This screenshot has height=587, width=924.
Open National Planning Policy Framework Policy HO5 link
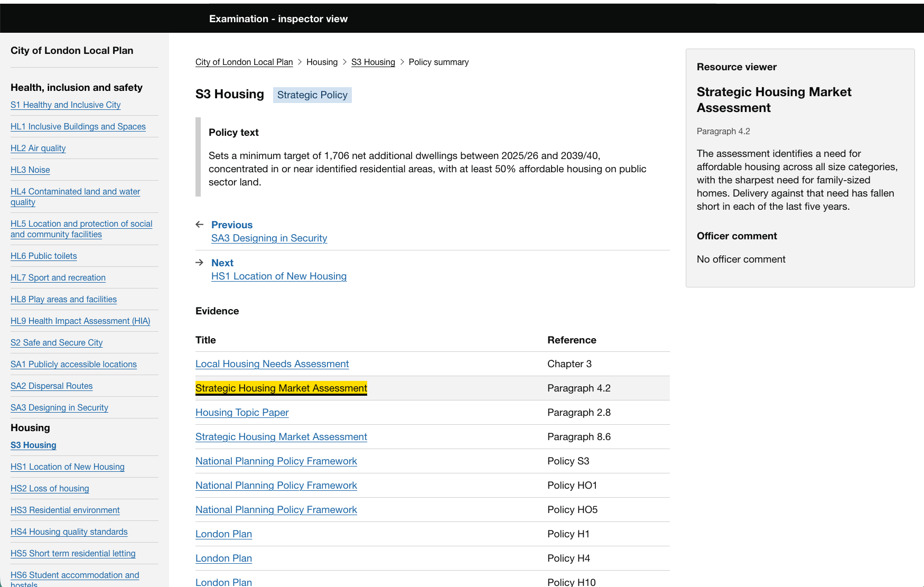(x=276, y=510)
